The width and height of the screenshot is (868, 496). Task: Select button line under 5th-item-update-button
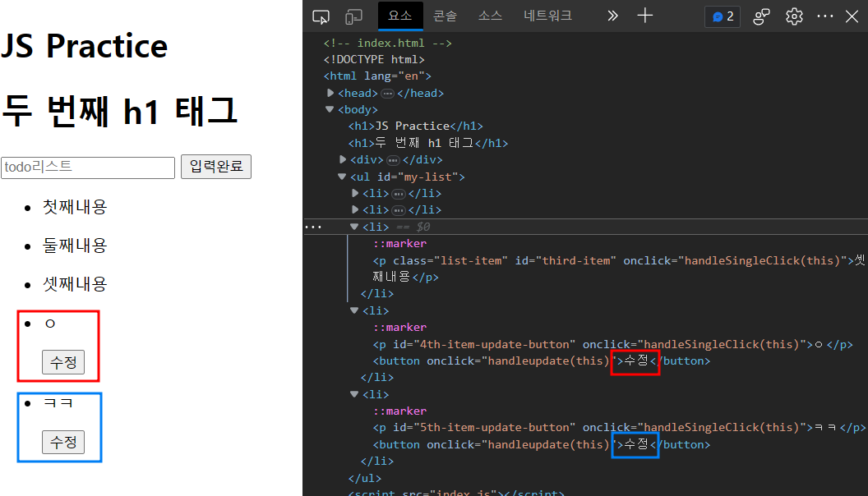(542, 444)
